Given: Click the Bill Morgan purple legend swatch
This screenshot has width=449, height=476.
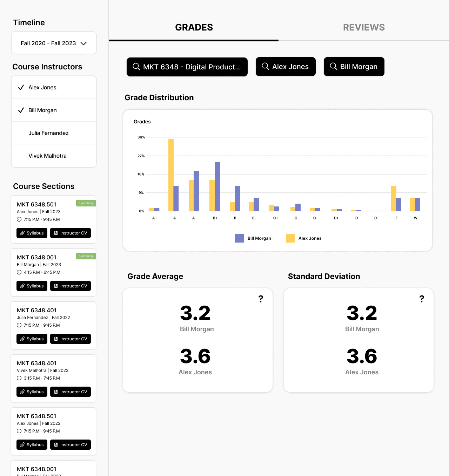Looking at the screenshot, I should [239, 238].
